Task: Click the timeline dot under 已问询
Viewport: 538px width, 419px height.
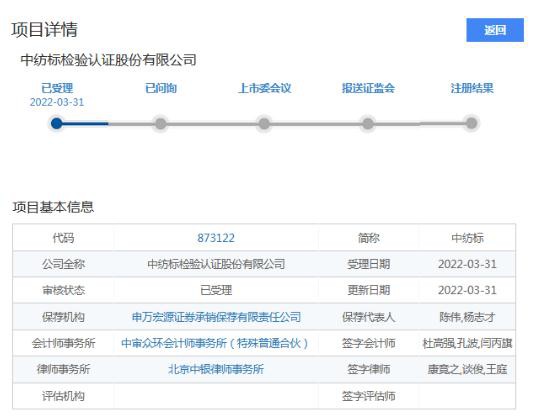Action: [161, 123]
